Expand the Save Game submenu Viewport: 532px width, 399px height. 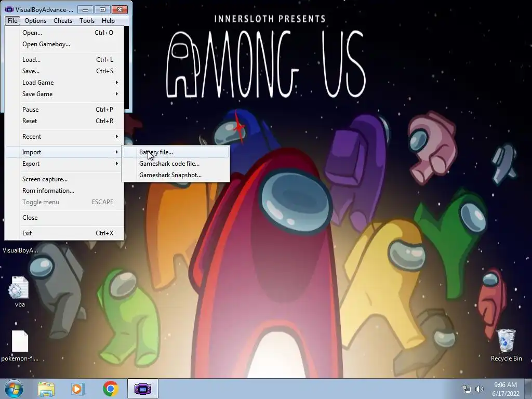64,94
